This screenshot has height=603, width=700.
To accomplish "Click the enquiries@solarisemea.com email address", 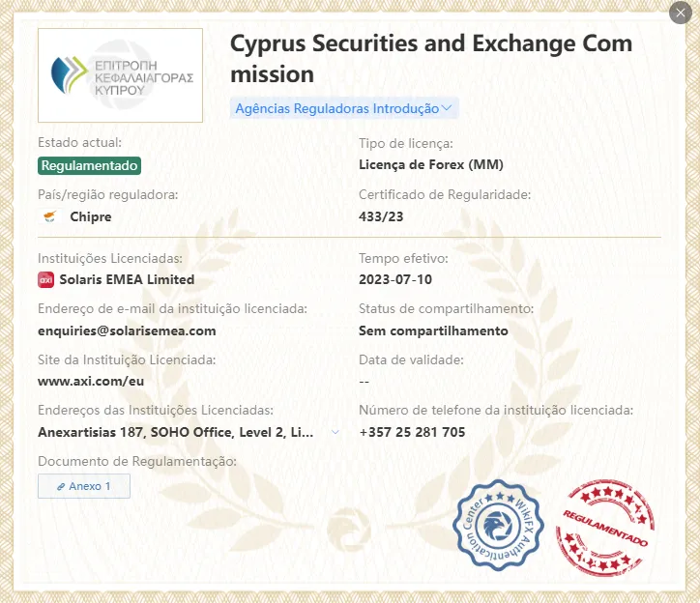I will tap(127, 330).
